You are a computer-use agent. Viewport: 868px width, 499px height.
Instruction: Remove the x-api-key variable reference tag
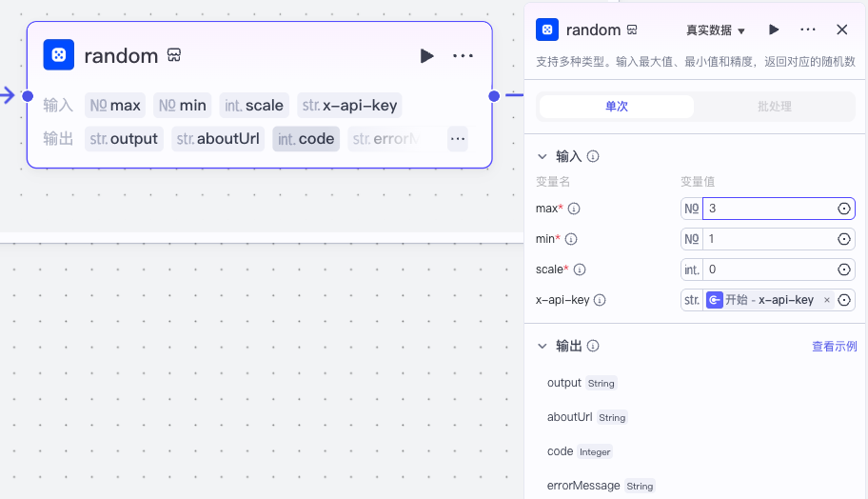[x=826, y=300]
